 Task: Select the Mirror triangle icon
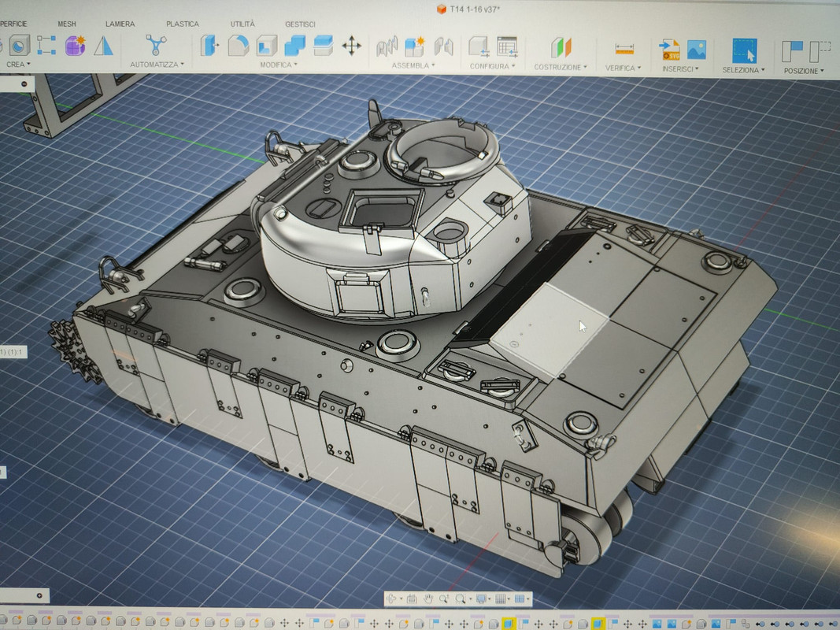tap(103, 46)
